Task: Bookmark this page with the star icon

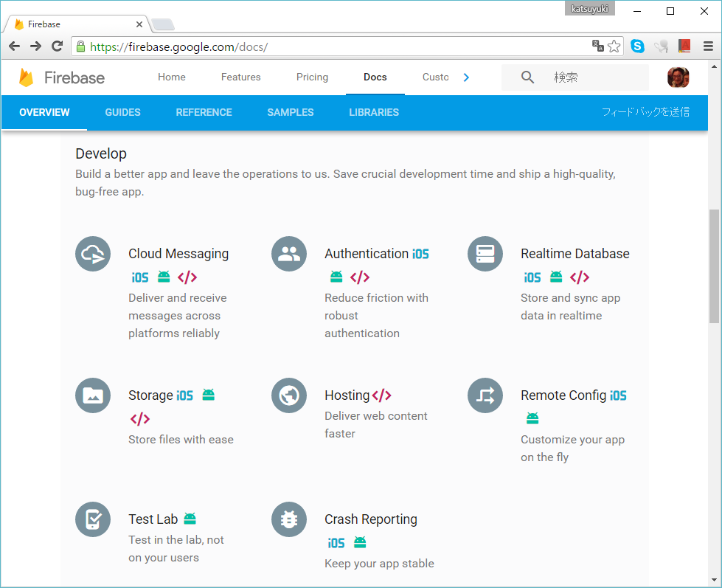Action: pos(614,46)
